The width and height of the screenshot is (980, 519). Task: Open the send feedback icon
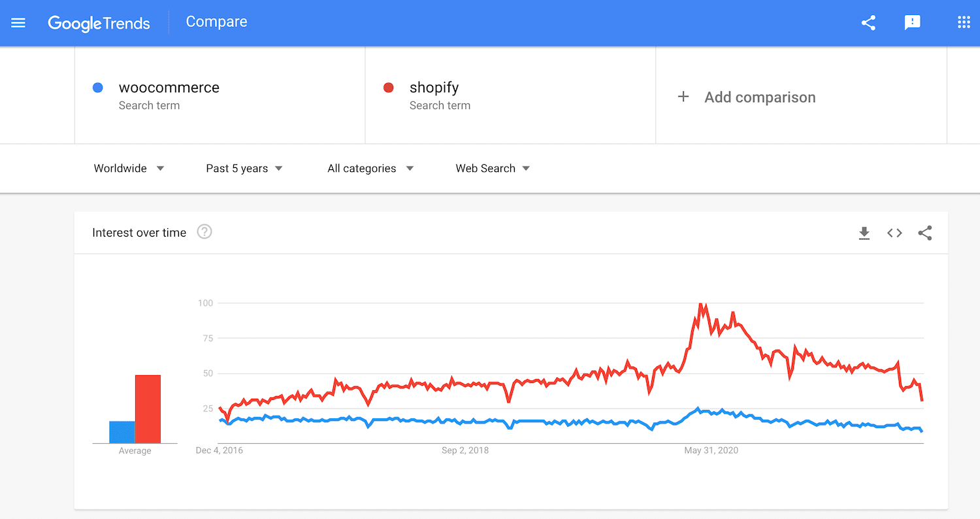[x=912, y=23]
